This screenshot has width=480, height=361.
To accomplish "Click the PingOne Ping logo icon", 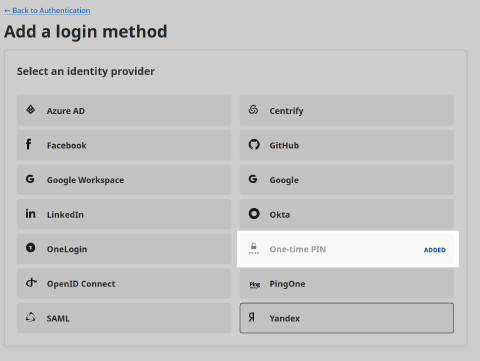I will pos(255,285).
